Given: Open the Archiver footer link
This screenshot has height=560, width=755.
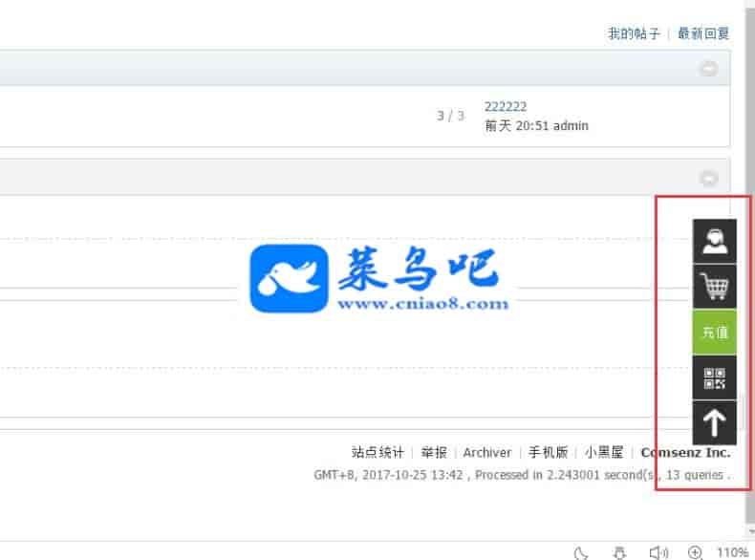Looking at the screenshot, I should click(486, 453).
